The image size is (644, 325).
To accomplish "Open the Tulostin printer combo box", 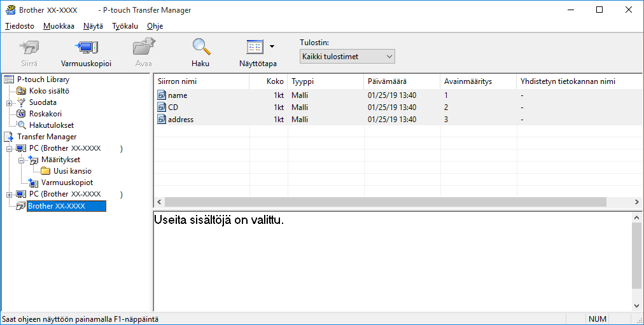I will 347,57.
